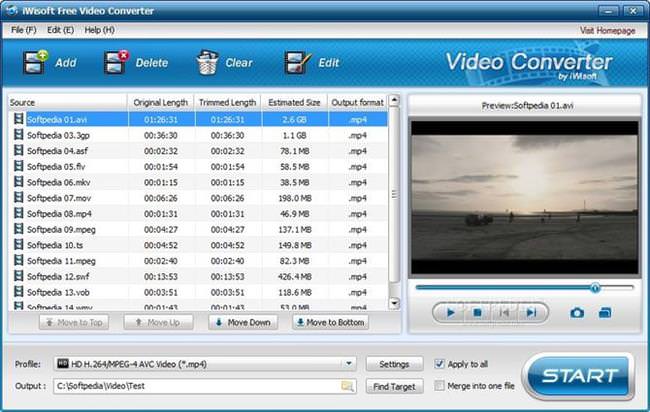
Task: Open the Help menu
Action: point(99,30)
